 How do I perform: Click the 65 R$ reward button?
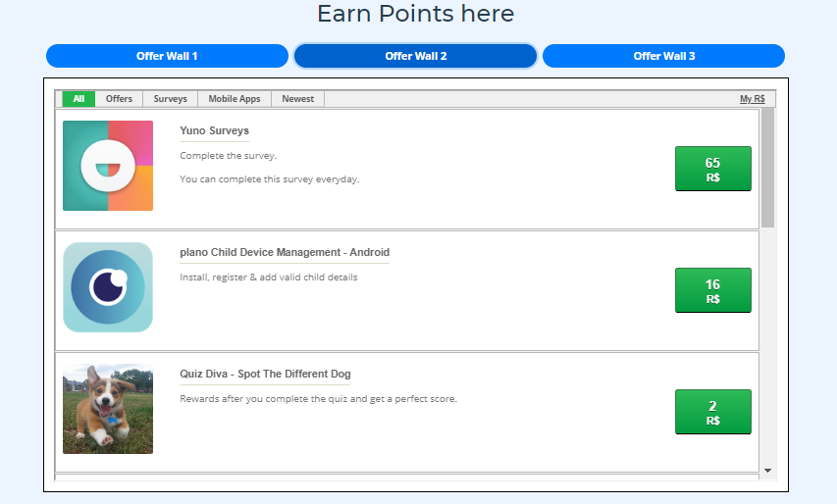point(713,169)
